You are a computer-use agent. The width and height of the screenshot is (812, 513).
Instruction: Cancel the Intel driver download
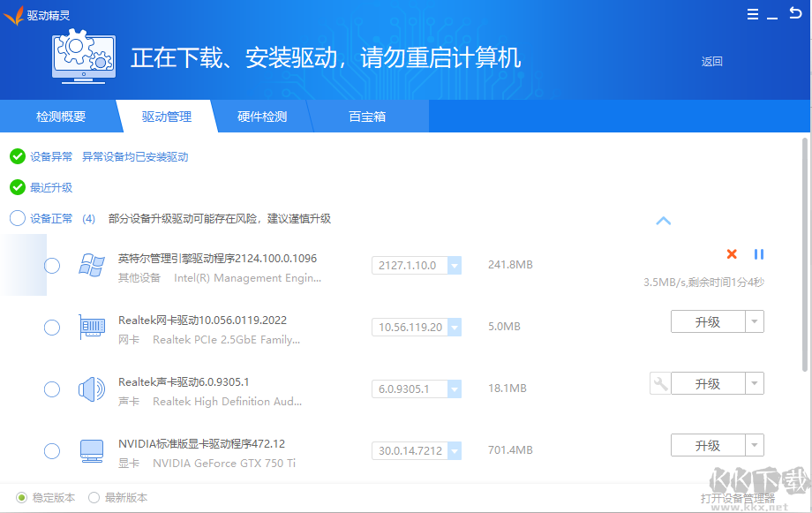[x=732, y=254]
